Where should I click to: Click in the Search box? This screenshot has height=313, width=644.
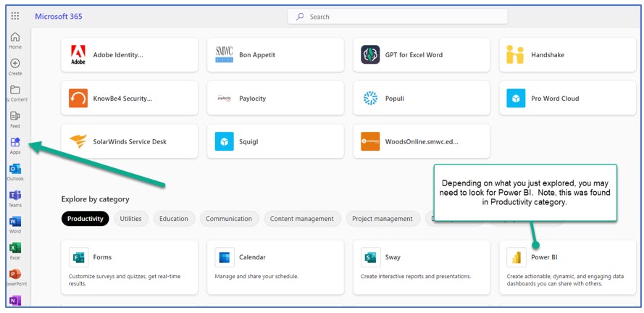(x=397, y=17)
